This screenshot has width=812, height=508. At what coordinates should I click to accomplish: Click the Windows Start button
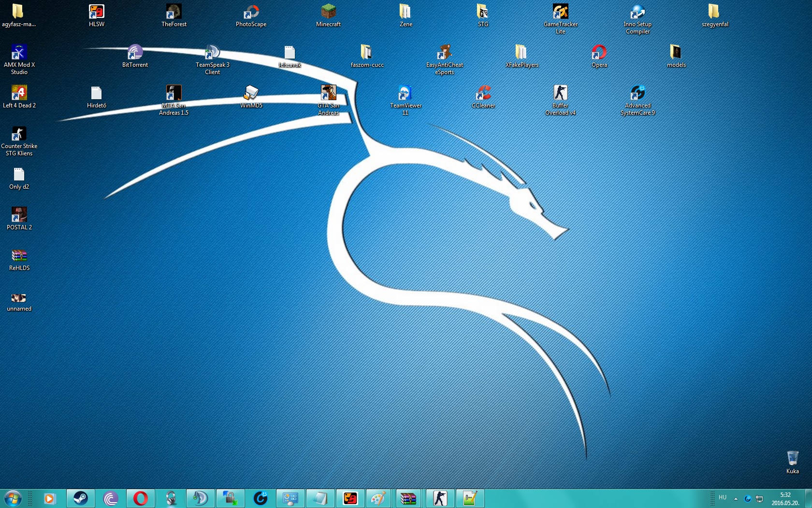[13, 498]
